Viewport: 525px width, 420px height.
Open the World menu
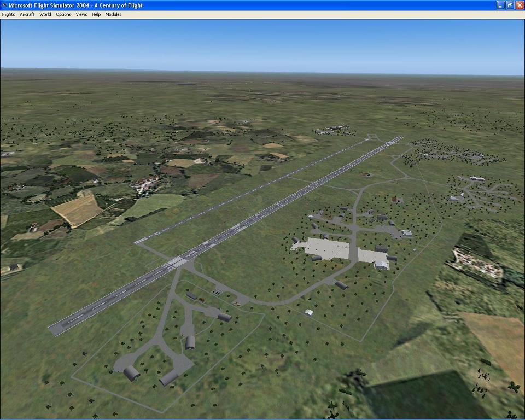tap(45, 14)
